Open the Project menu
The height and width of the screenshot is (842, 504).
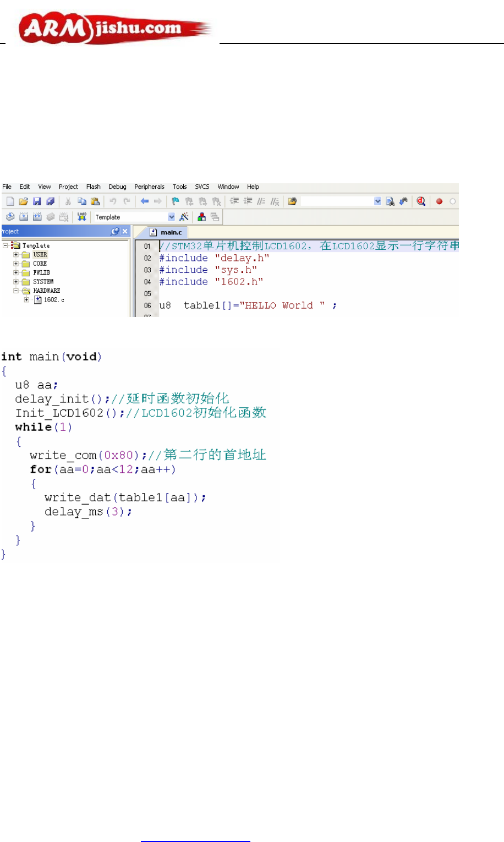click(68, 187)
